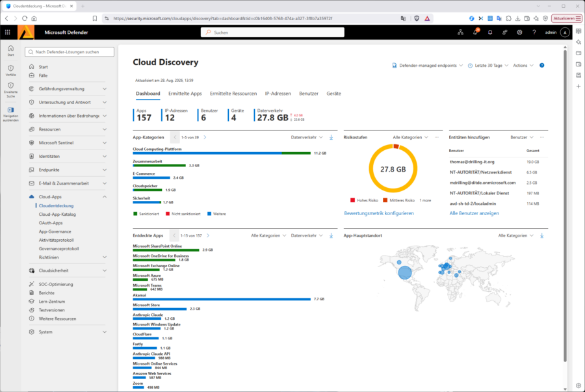Go to next page of Entdeckte Apps
This screenshot has width=585, height=392.
pyautogui.click(x=208, y=235)
